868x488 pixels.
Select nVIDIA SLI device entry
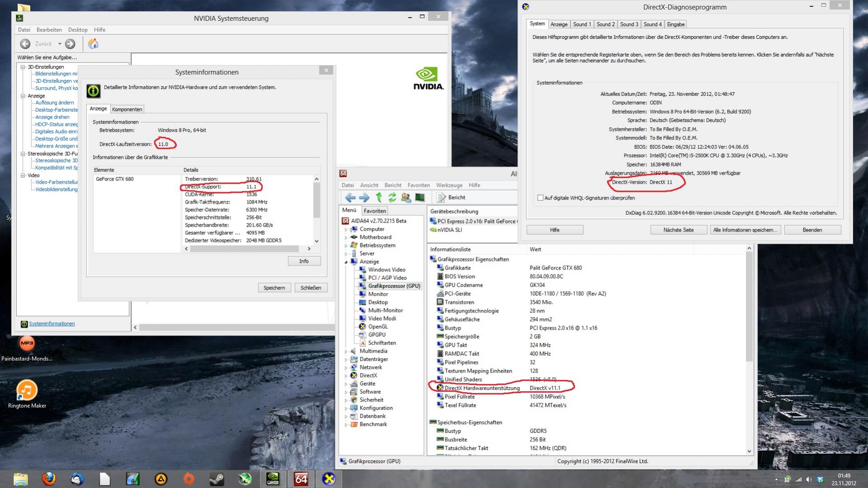449,230
